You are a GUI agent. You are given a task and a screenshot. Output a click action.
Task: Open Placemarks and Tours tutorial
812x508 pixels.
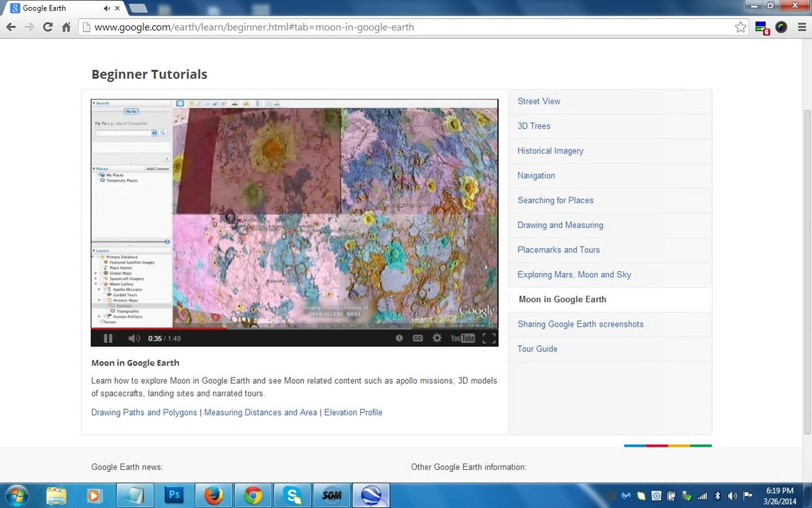tap(610, 250)
